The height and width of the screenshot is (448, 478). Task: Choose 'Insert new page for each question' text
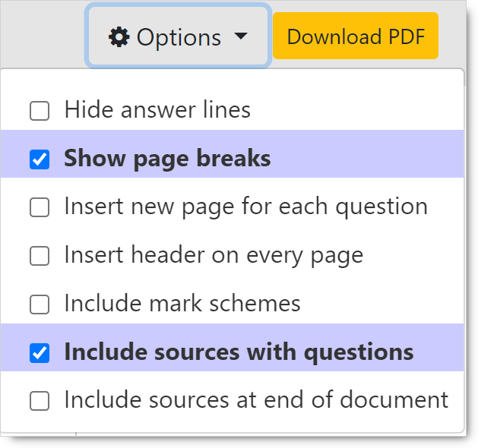(x=245, y=207)
